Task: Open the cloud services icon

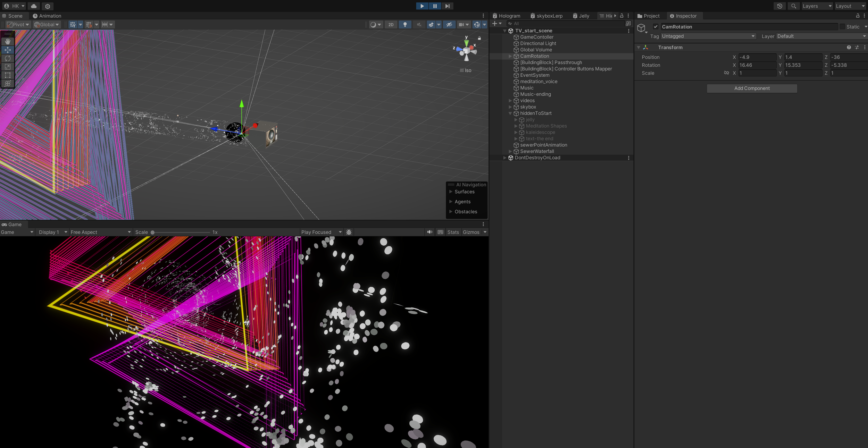Action: [x=34, y=6]
